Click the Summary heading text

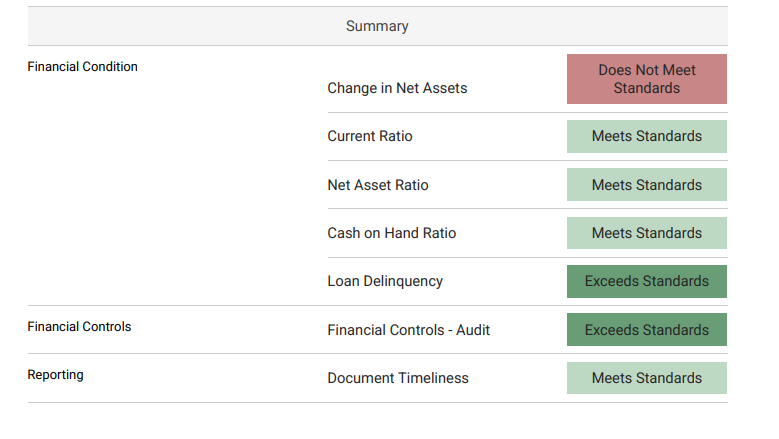tap(377, 26)
